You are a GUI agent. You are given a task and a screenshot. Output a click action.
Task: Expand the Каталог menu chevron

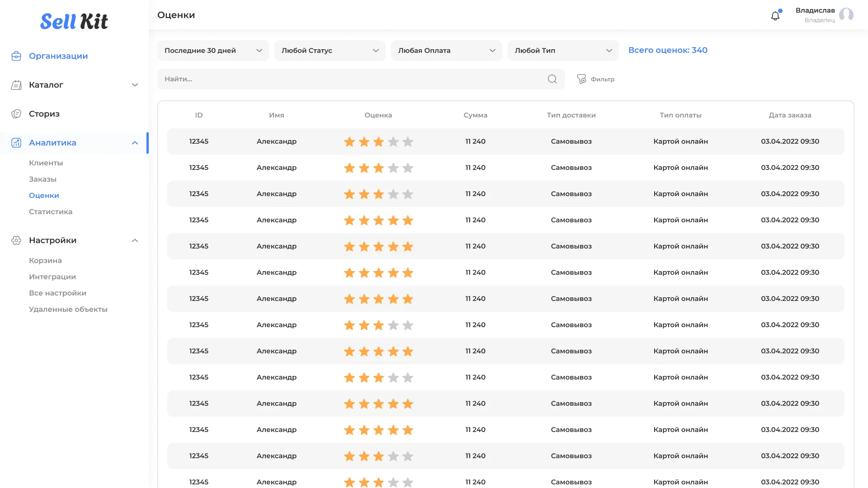tap(135, 85)
